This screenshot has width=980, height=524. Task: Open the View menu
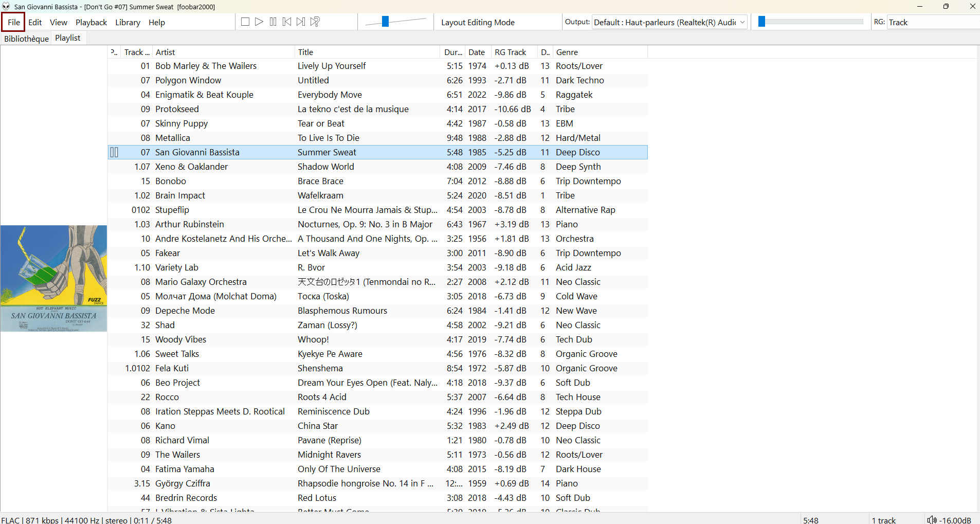coord(59,22)
